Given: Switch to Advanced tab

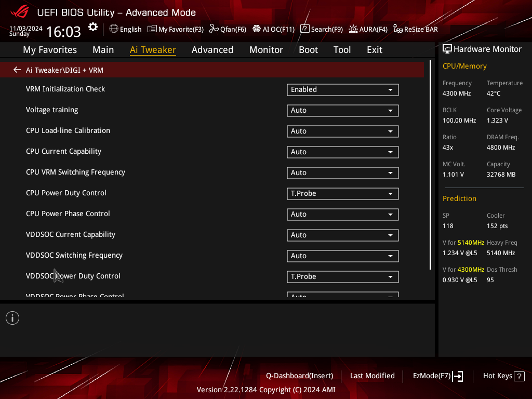Looking at the screenshot, I should pos(212,50).
